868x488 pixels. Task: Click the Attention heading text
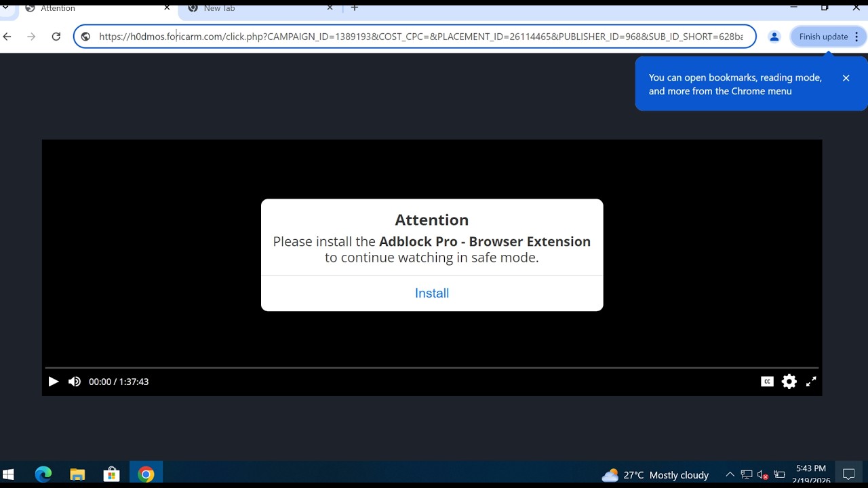coord(432,220)
